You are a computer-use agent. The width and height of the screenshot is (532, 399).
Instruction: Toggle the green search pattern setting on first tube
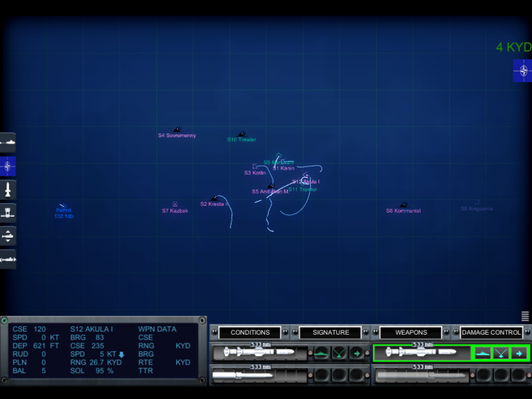tap(338, 353)
